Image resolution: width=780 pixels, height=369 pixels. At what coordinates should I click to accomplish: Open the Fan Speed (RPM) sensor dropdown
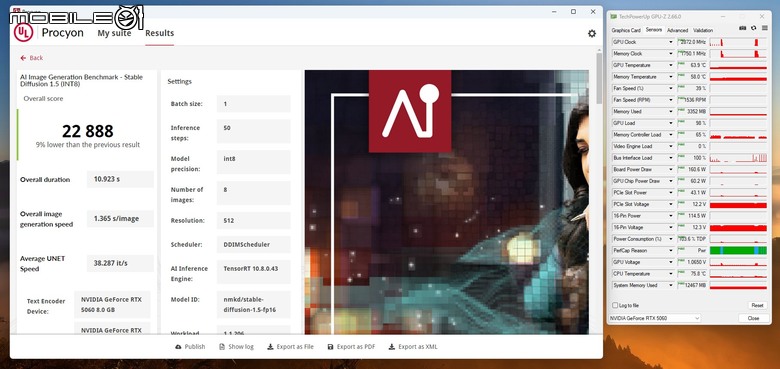[x=671, y=100]
